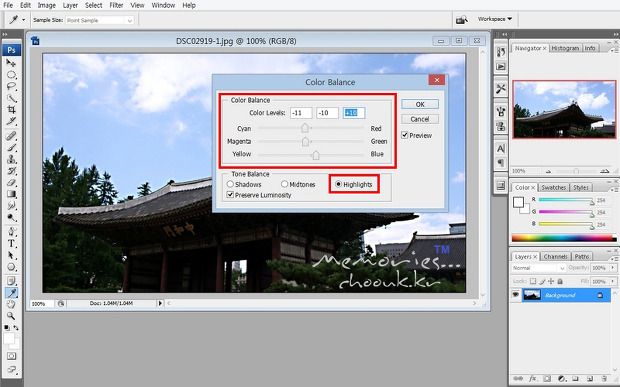Hide the Background layer eye icon
This screenshot has width=620, height=387.
click(x=516, y=295)
